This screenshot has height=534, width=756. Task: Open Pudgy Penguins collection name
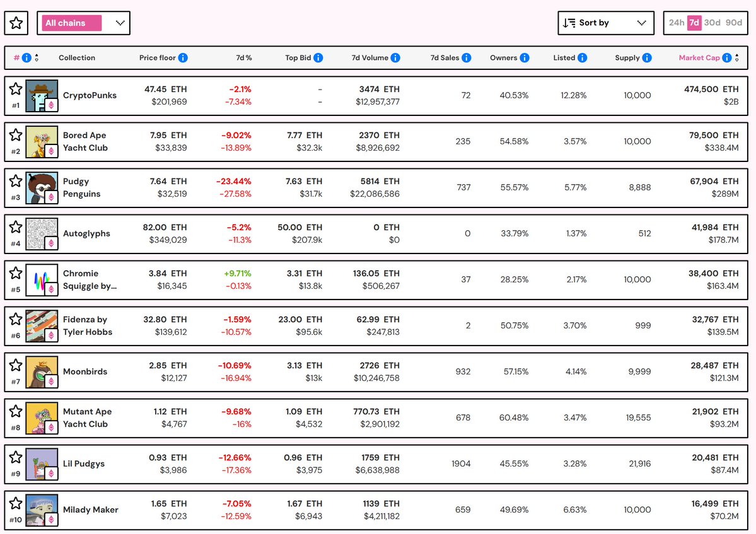click(x=81, y=187)
